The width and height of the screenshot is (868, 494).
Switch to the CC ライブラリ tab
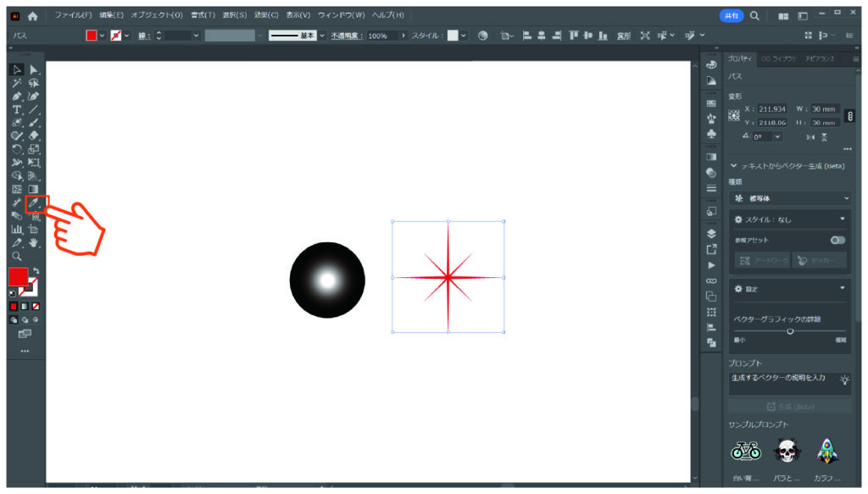point(778,58)
